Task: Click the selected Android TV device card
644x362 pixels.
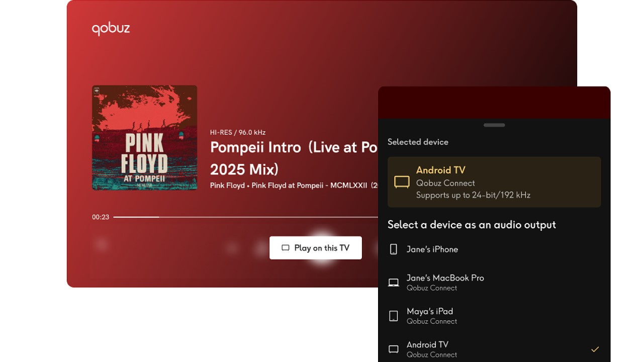Action: coord(494,182)
